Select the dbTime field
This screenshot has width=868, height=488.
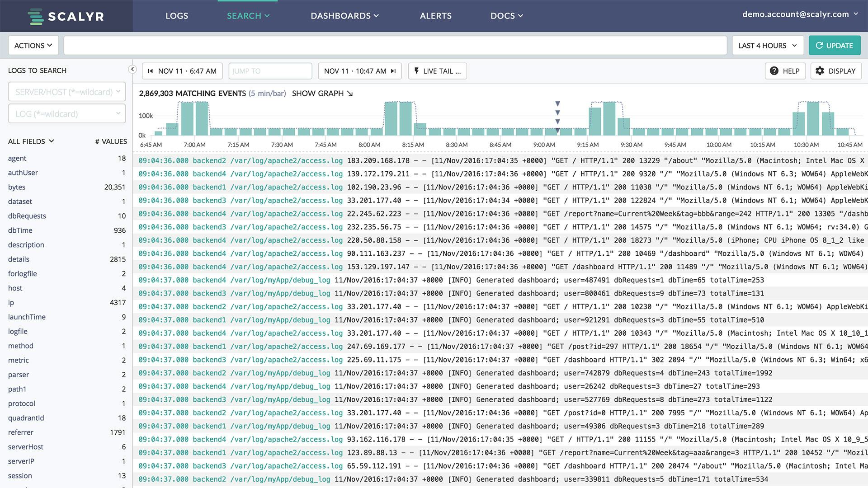click(20, 230)
